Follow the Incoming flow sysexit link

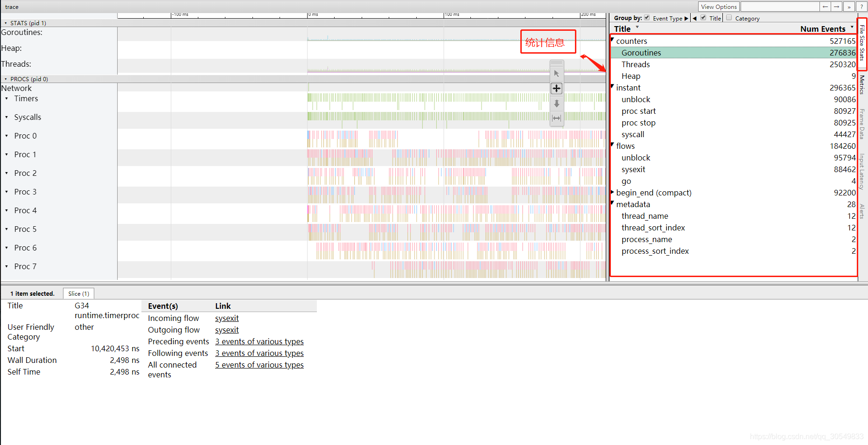pos(227,318)
